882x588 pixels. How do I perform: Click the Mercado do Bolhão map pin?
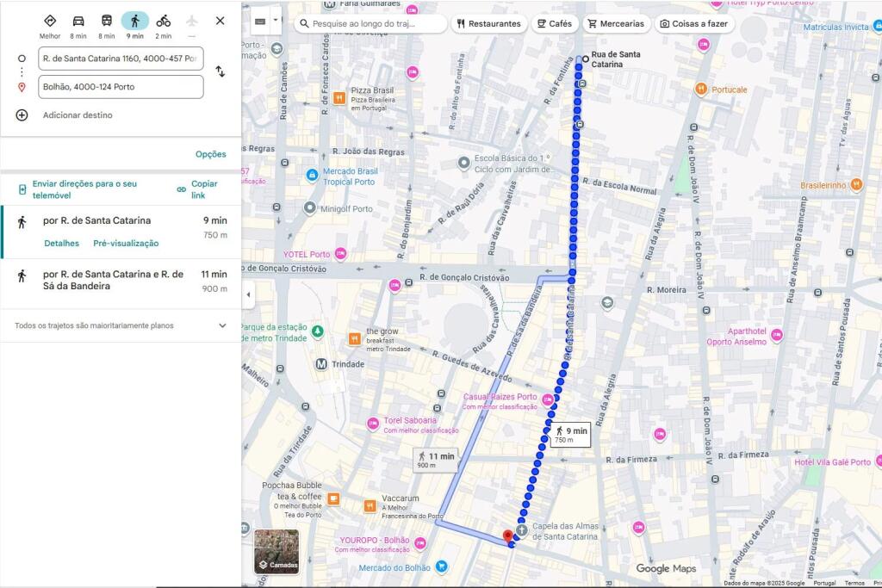pyautogui.click(x=441, y=566)
